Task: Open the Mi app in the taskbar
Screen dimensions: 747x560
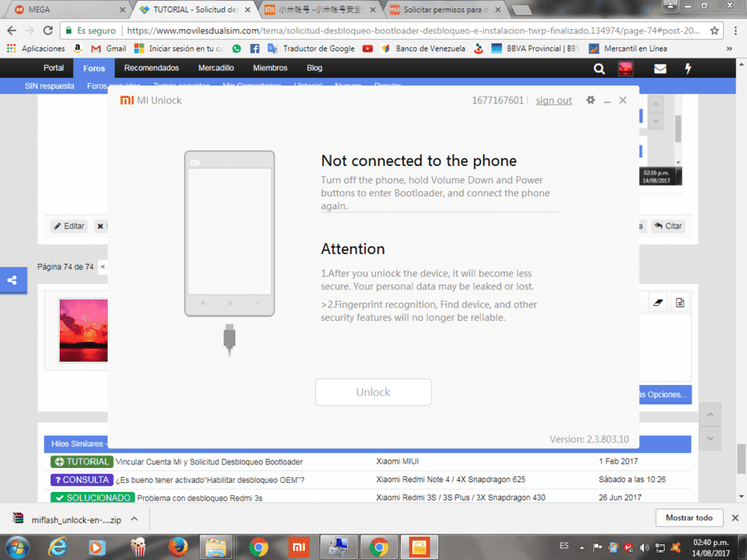Action: (x=299, y=548)
